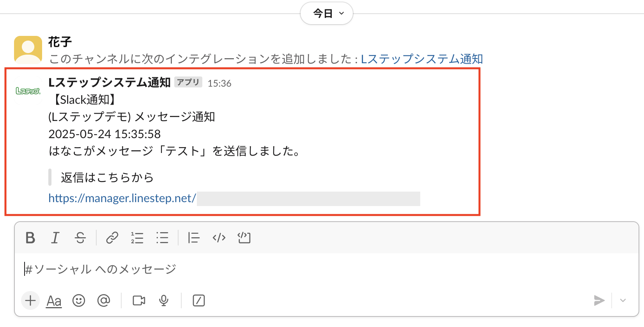Click the message field for #ソーシャル
Viewport: 644px width, 327px height.
pos(327,269)
